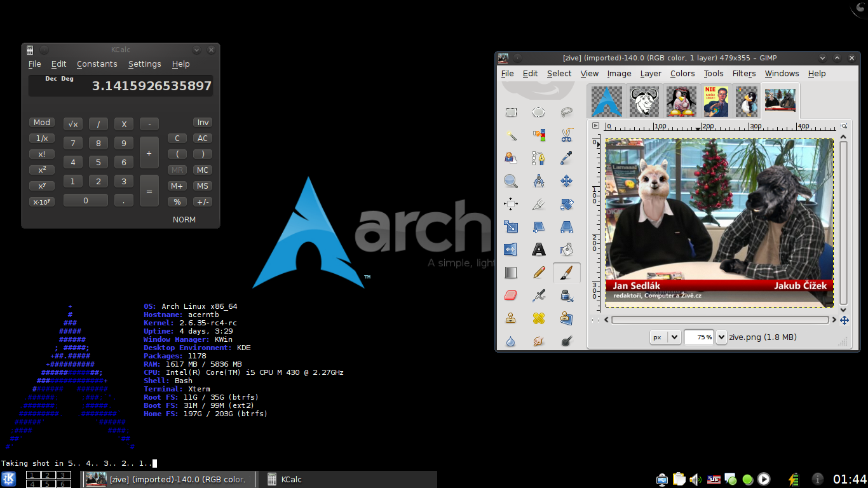Open the Constants menu in KCalc
868x488 pixels.
point(97,64)
